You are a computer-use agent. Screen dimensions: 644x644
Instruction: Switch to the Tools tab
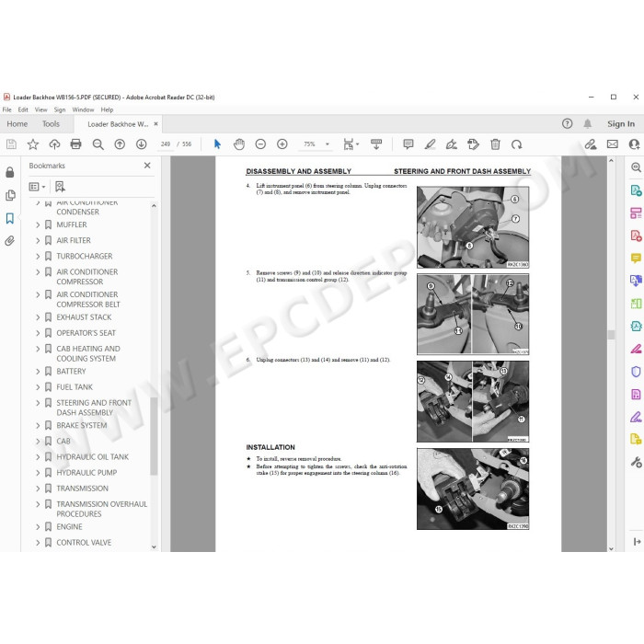(51, 123)
